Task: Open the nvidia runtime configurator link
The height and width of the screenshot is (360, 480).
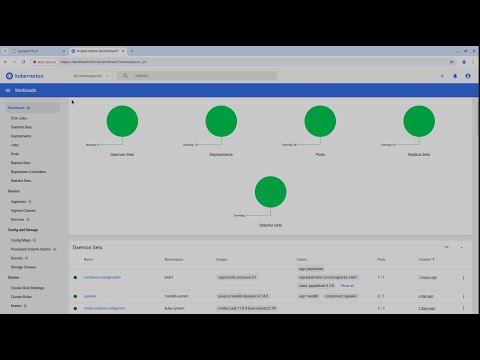Action: pos(105,308)
